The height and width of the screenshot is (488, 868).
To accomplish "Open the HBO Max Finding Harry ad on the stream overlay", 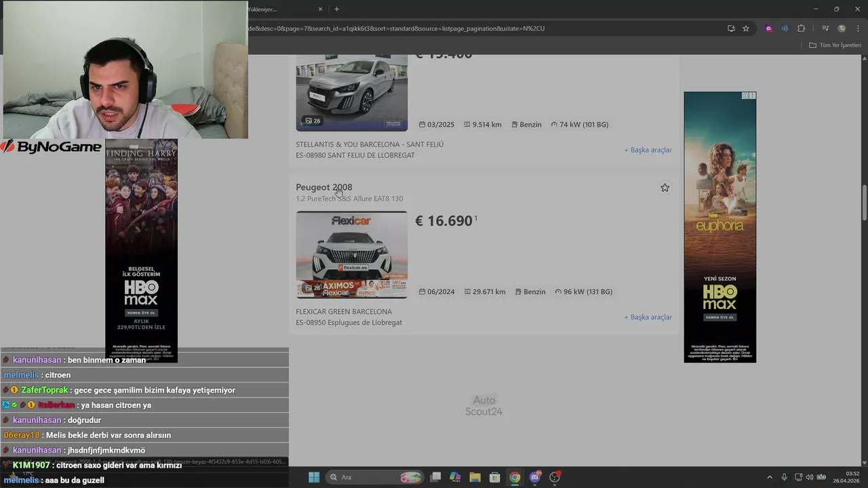I will pyautogui.click(x=141, y=251).
